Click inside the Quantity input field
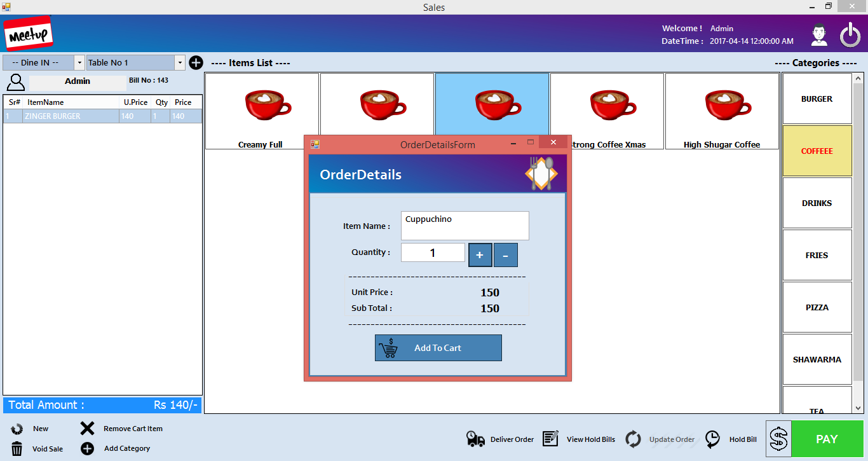 pyautogui.click(x=433, y=252)
